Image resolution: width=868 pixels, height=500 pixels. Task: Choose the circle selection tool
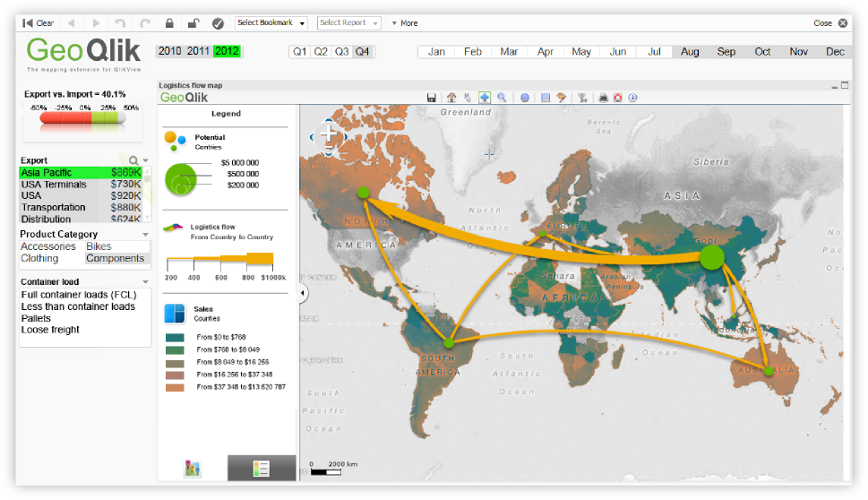click(525, 98)
